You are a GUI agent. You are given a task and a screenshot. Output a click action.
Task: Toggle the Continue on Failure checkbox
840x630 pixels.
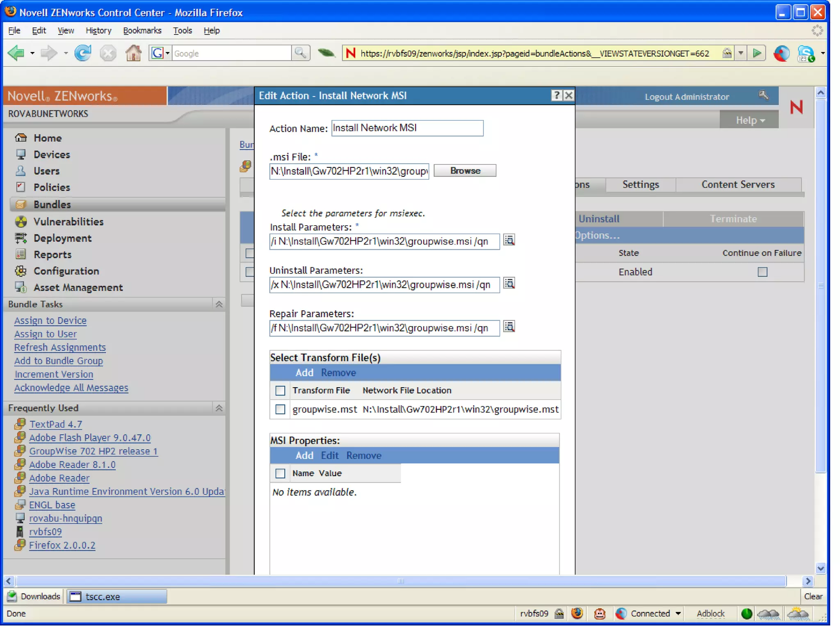[x=762, y=272]
